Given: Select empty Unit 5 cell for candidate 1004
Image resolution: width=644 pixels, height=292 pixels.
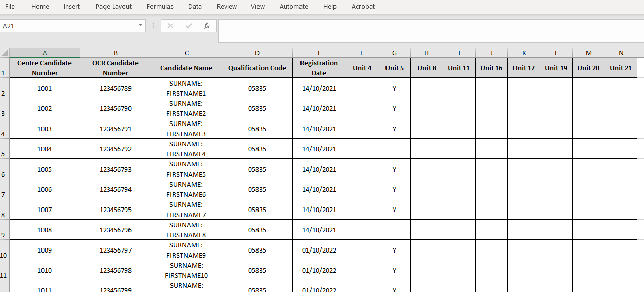Looking at the screenshot, I should coord(394,149).
